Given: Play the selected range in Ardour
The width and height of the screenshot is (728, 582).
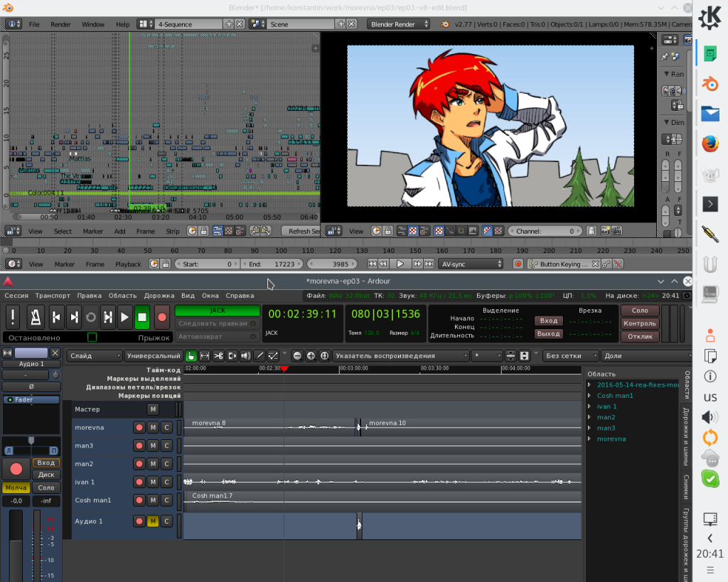Looking at the screenshot, I should click(108, 317).
